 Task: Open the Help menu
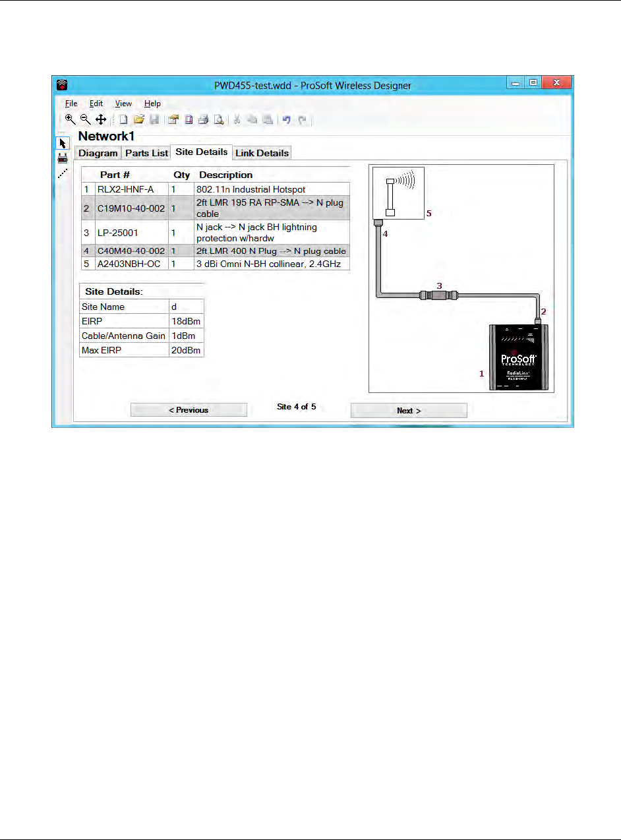pyautogui.click(x=152, y=104)
